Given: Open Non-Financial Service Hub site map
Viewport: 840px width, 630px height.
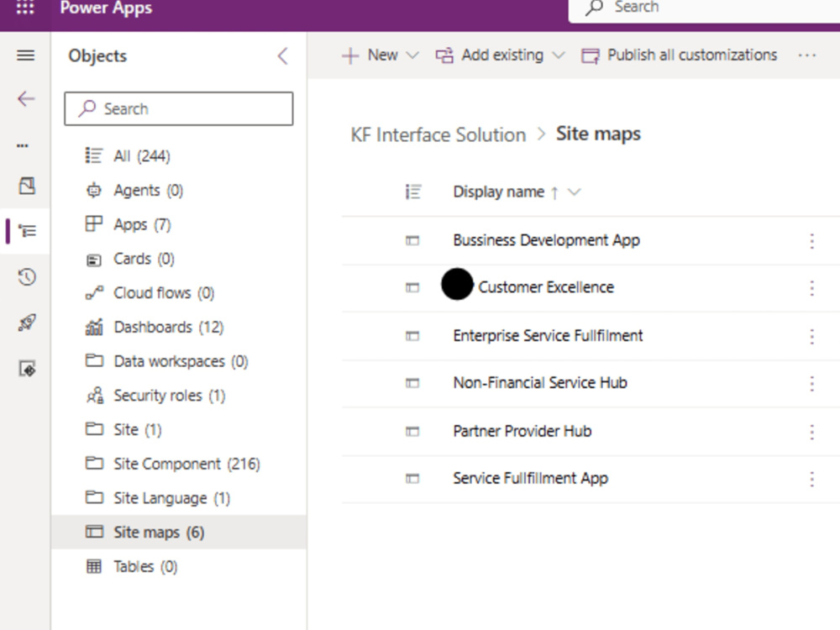Looking at the screenshot, I should [x=540, y=382].
